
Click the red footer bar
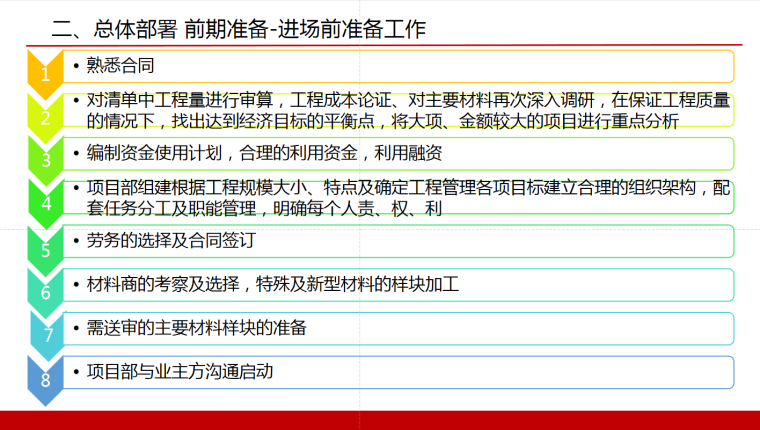point(380,420)
